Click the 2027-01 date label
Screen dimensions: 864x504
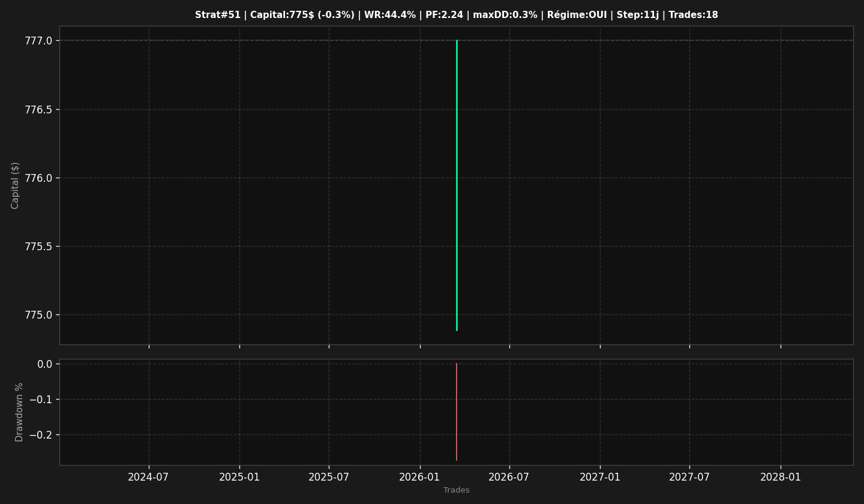pos(600,478)
